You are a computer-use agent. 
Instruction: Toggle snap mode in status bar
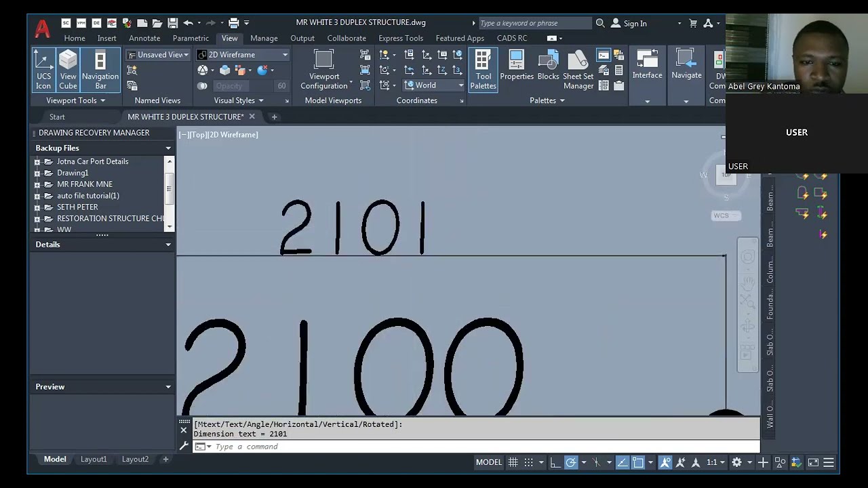tap(528, 462)
